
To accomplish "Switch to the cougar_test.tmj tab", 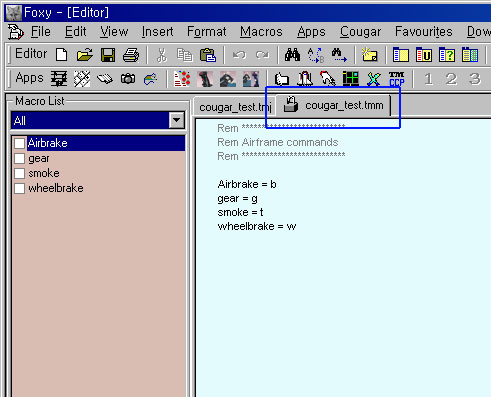I will 235,107.
